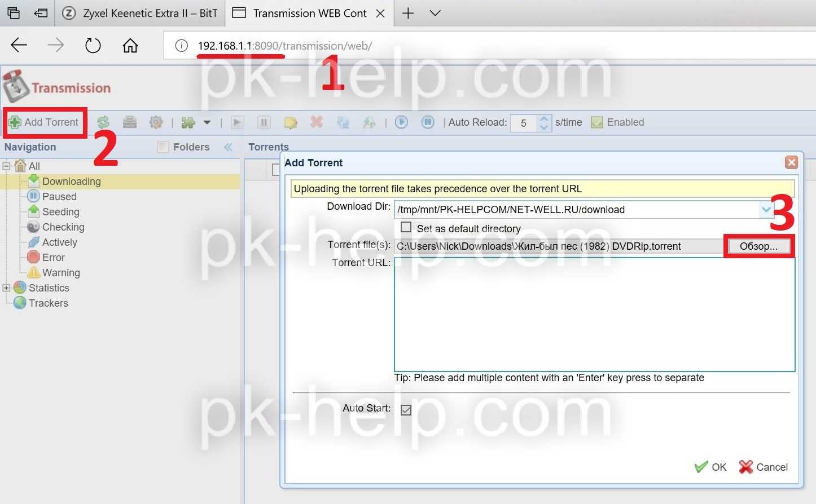
Task: Click the Обзор... browse button
Action: 758,246
